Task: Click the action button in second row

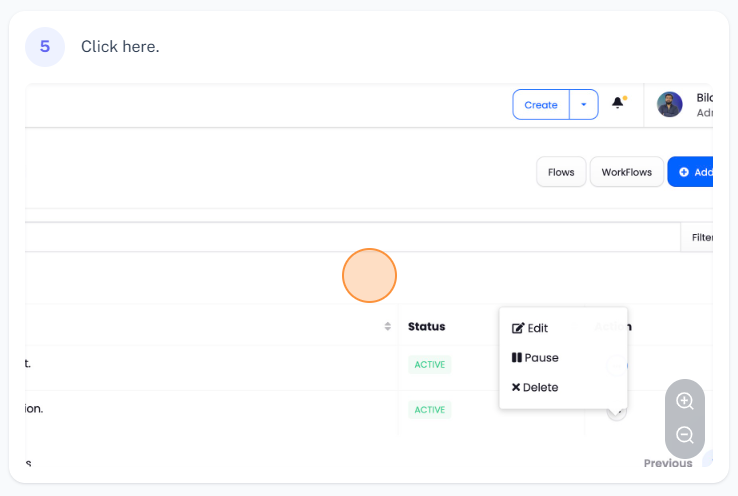Action: click(617, 410)
